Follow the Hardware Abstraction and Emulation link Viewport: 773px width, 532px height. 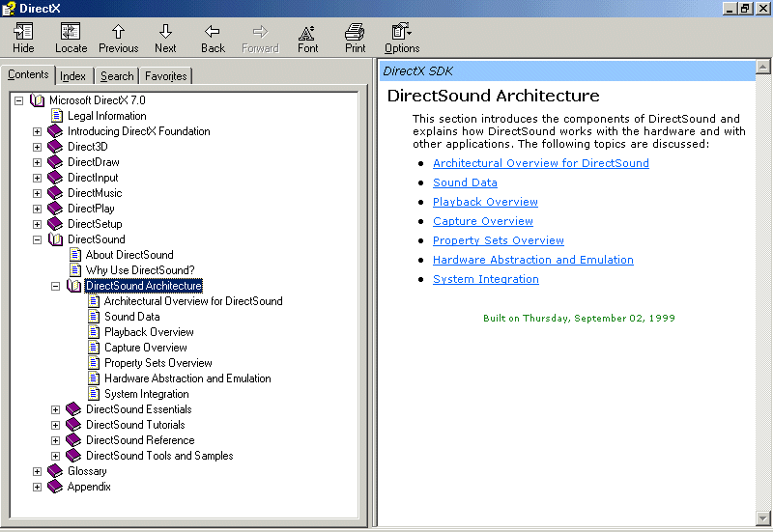click(x=532, y=260)
